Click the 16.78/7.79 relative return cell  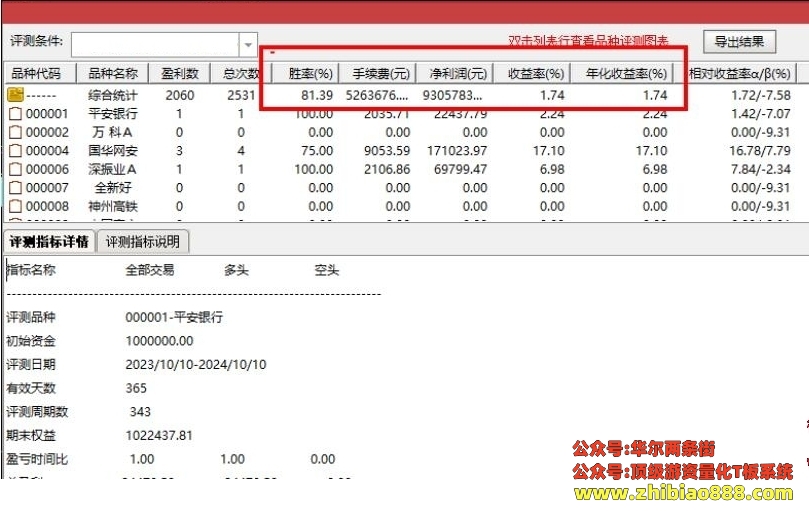click(759, 151)
